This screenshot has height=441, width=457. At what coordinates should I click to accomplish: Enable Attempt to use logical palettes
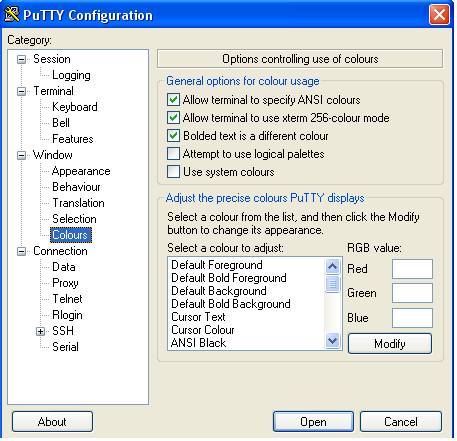[x=173, y=154]
